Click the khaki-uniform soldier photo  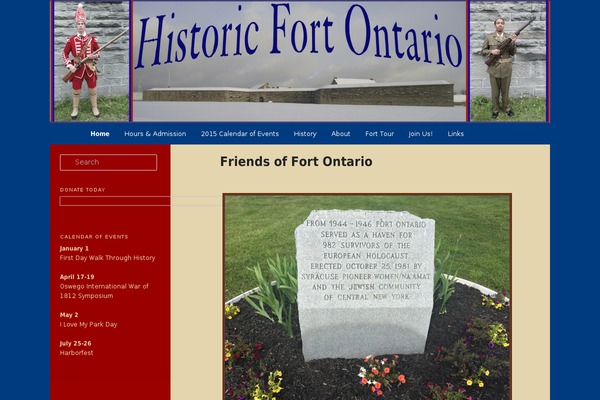point(508,61)
